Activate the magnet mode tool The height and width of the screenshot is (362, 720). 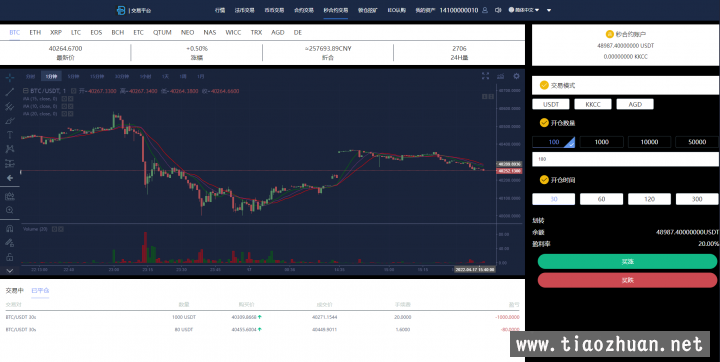coord(10,228)
